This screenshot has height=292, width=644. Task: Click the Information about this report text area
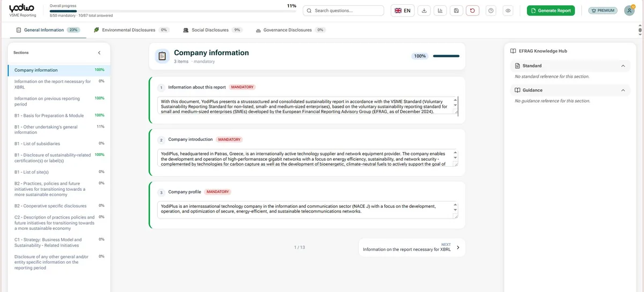[x=308, y=106]
